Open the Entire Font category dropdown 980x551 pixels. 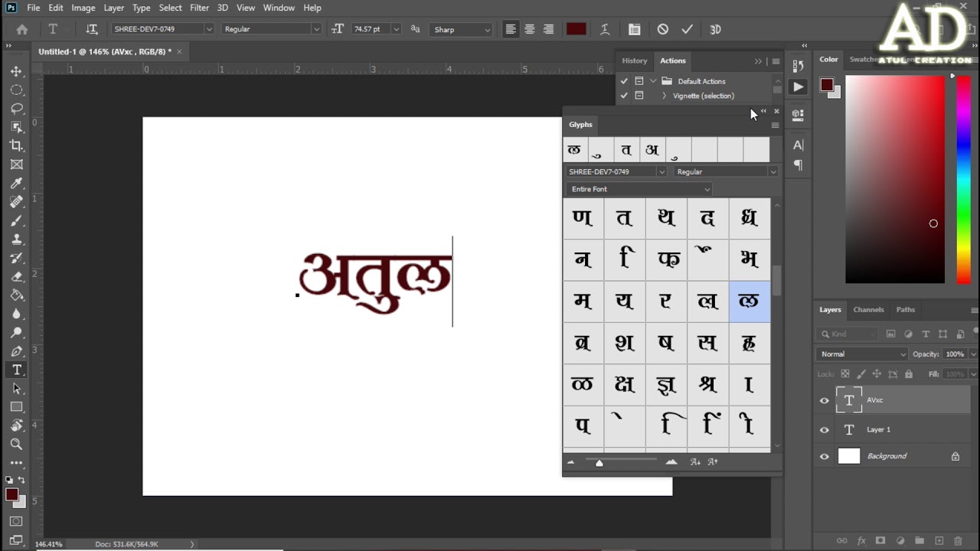click(x=639, y=189)
